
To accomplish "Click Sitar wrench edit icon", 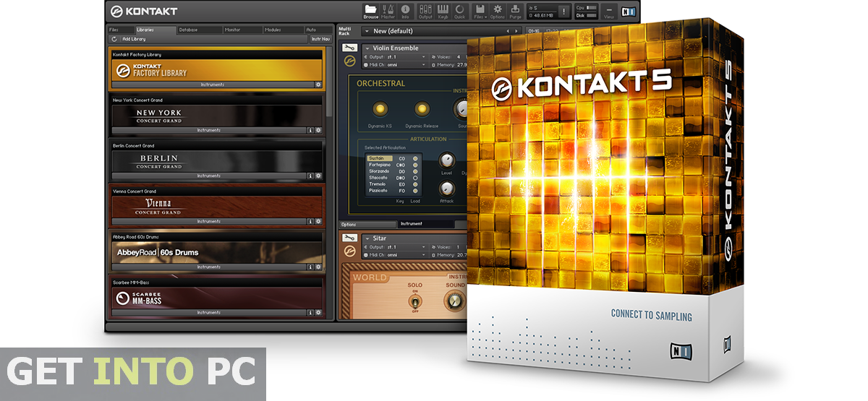I will tap(349, 238).
